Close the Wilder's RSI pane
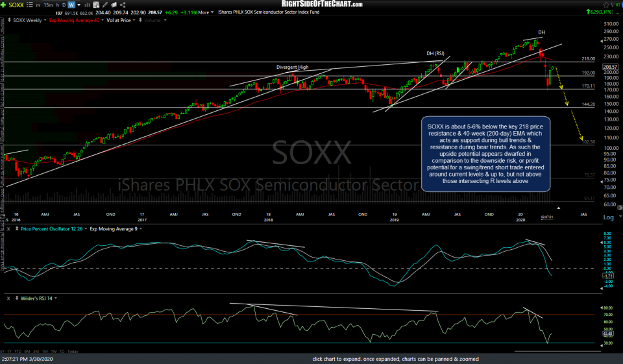Screen dimensions: 623x364 8,298
